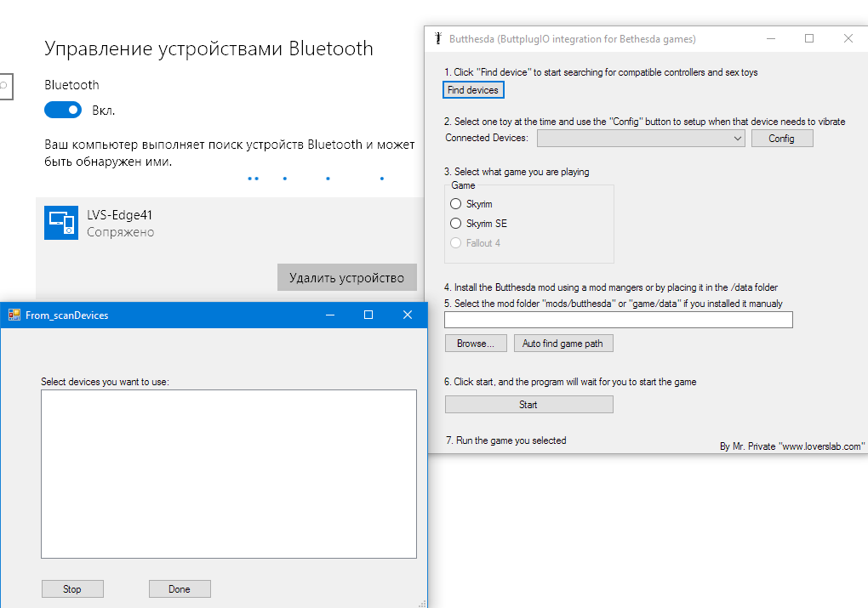Click the device selection list box
Image resolution: width=868 pixels, height=608 pixels.
point(229,474)
